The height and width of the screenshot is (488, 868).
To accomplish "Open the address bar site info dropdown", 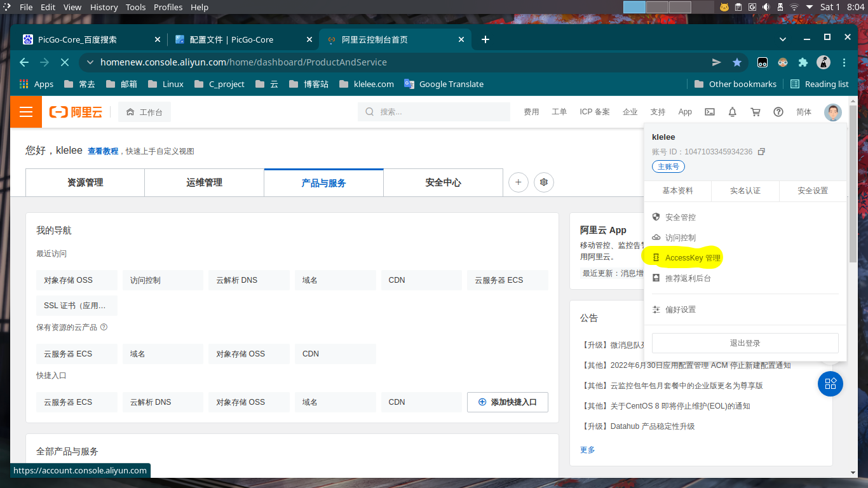I will click(90, 62).
